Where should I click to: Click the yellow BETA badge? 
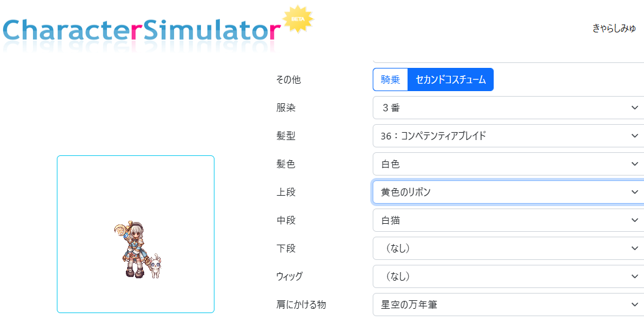click(298, 20)
